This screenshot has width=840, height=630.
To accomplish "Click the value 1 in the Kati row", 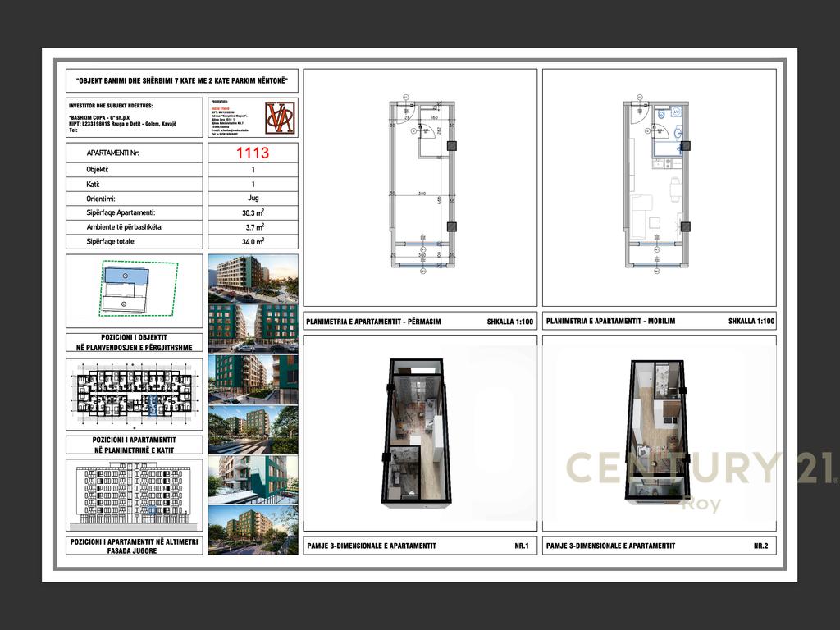I will click(253, 184).
